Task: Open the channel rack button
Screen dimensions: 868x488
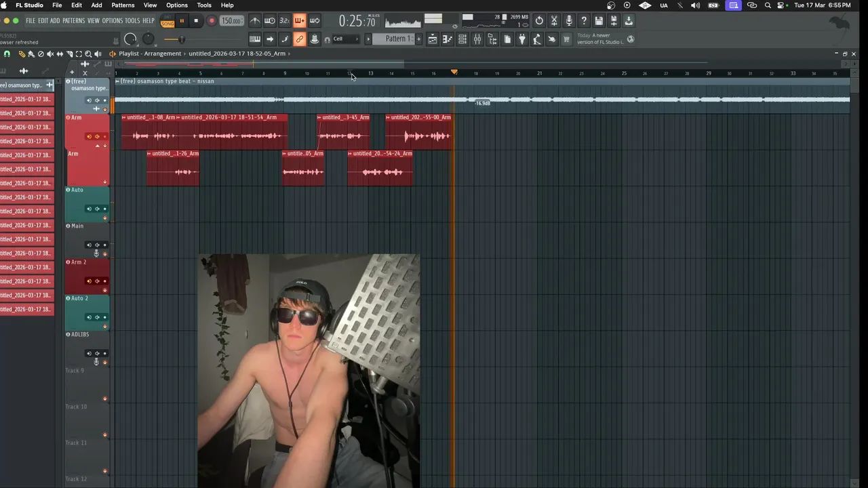Action: (x=462, y=39)
